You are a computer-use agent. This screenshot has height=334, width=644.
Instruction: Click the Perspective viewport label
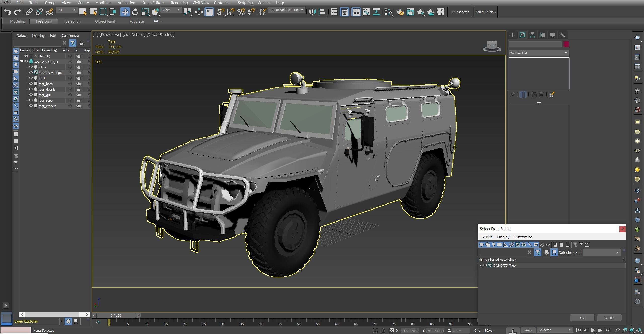tap(110, 35)
